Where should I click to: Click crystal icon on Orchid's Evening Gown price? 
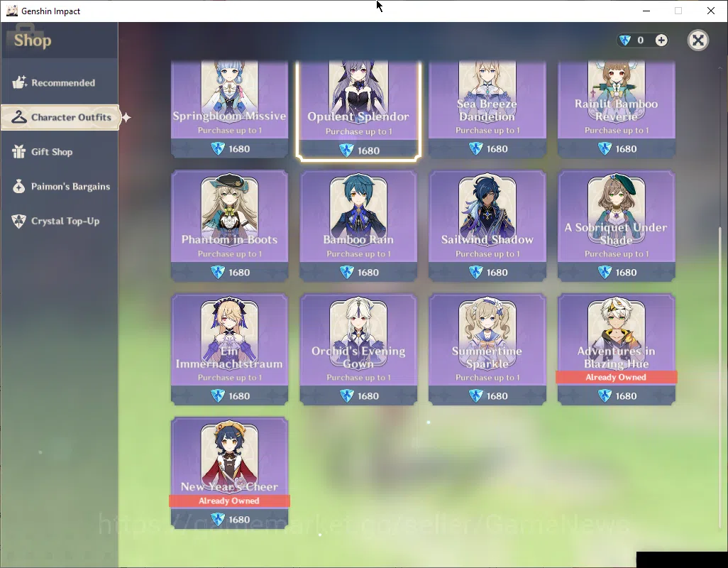point(347,395)
